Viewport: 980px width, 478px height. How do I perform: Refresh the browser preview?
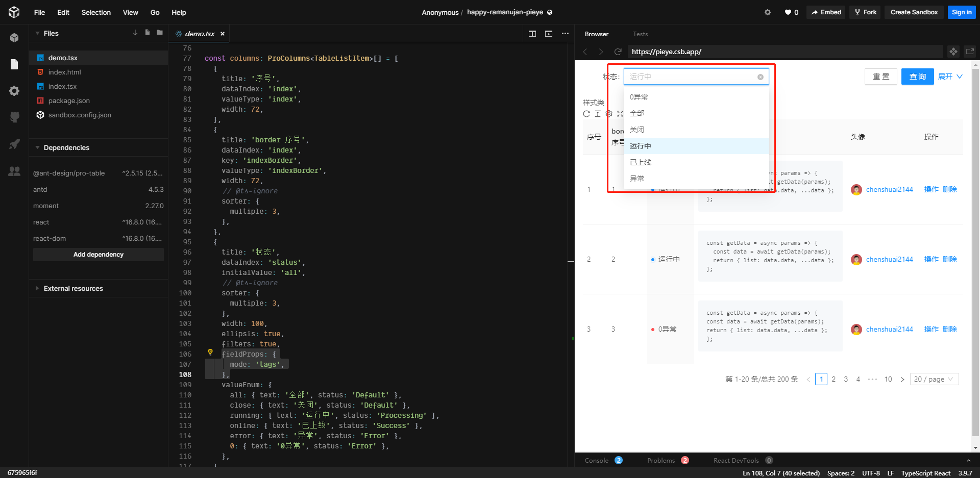618,52
